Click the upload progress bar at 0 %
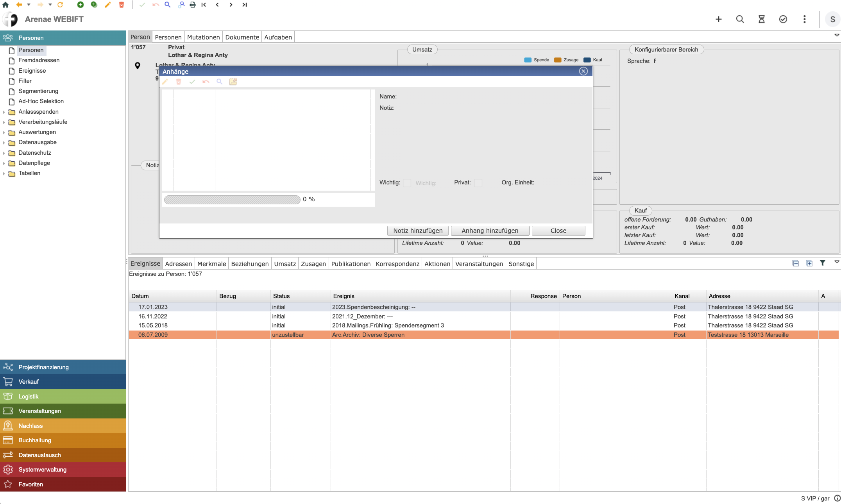 [x=232, y=200]
